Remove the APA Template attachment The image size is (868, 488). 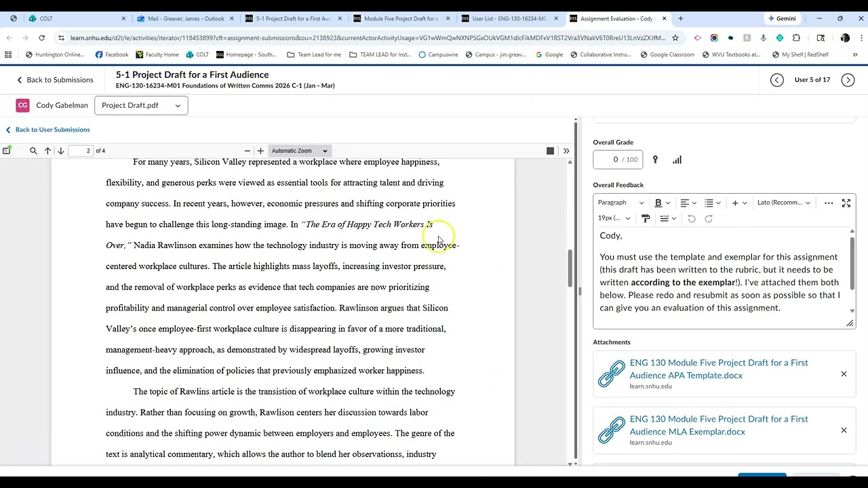pos(844,374)
